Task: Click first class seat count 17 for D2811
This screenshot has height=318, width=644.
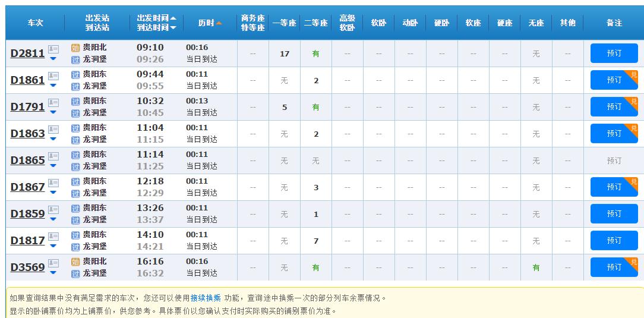Action: [285, 54]
